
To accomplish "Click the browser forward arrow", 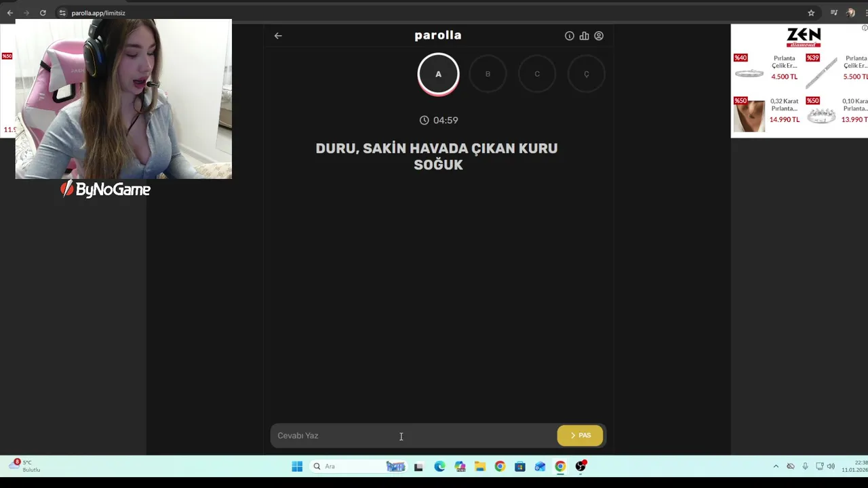I will tap(26, 13).
